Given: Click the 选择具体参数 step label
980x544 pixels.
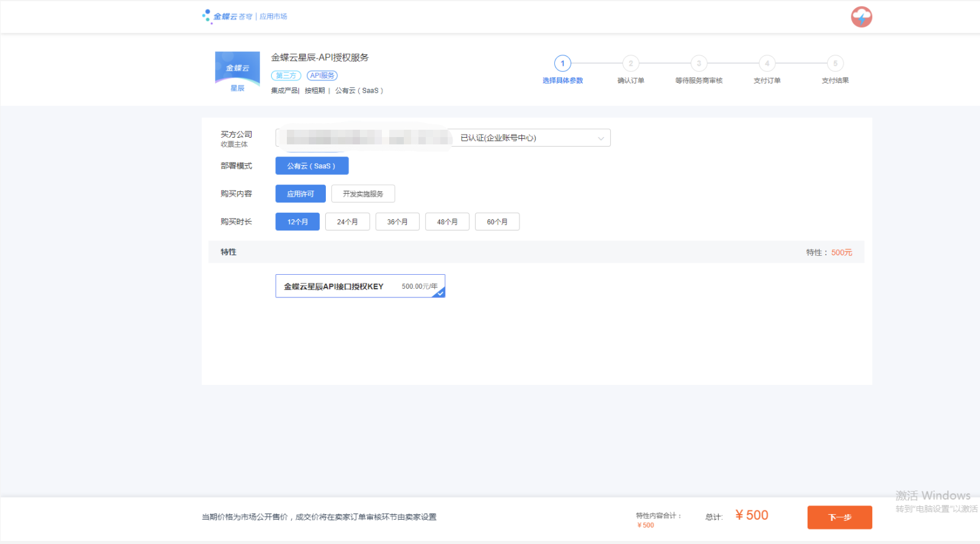Looking at the screenshot, I should point(563,80).
